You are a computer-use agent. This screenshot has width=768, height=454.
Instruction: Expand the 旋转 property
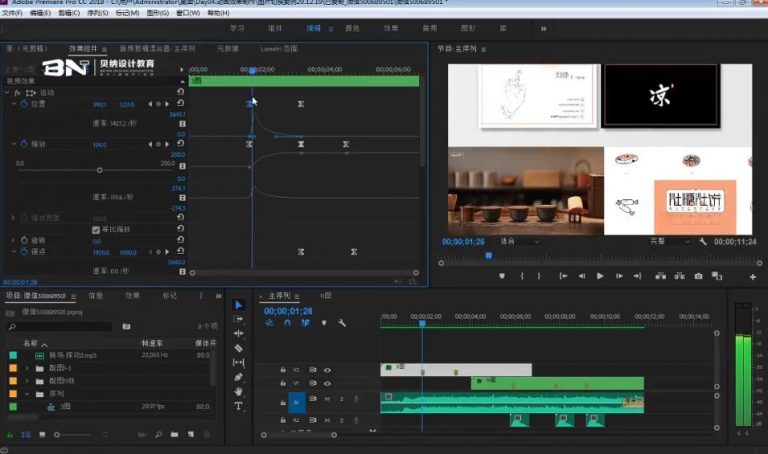click(13, 240)
